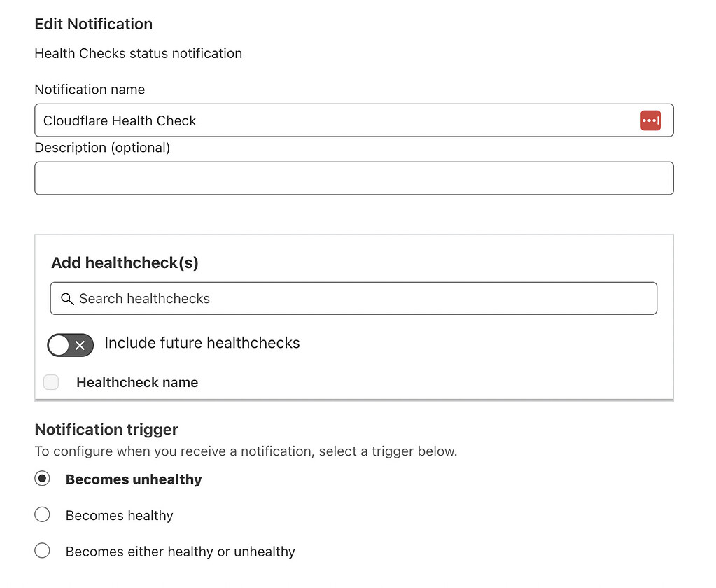
Task: Click the Add healthcheck(s) section title
Action: [x=125, y=262]
